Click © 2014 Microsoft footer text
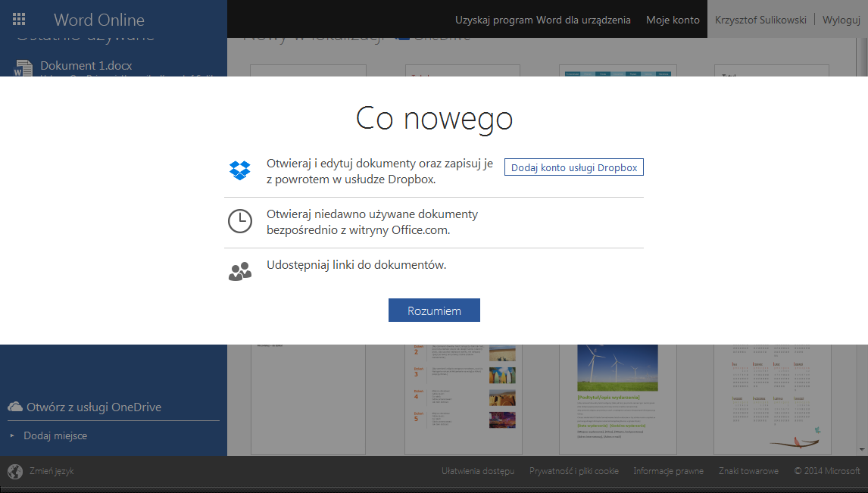Screen dimensions: 868x493 click(x=827, y=471)
